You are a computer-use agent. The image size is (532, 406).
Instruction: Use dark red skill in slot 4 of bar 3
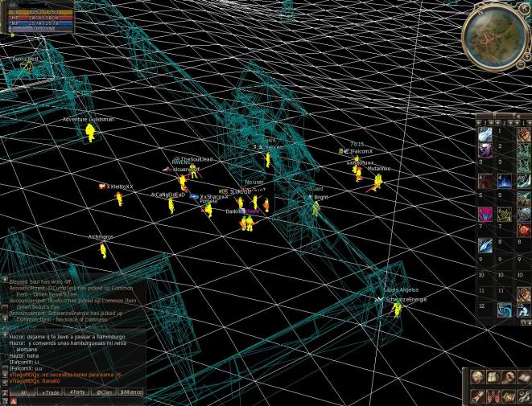click(x=485, y=182)
